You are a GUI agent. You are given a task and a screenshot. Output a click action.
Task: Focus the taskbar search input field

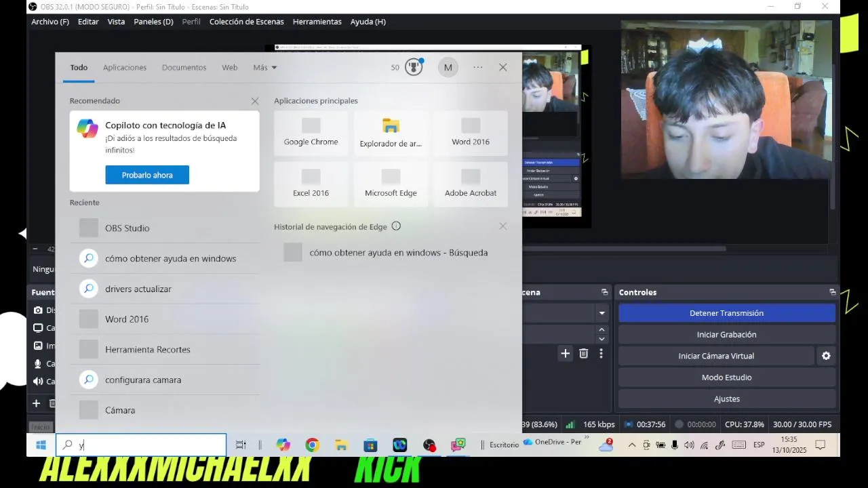(x=141, y=445)
